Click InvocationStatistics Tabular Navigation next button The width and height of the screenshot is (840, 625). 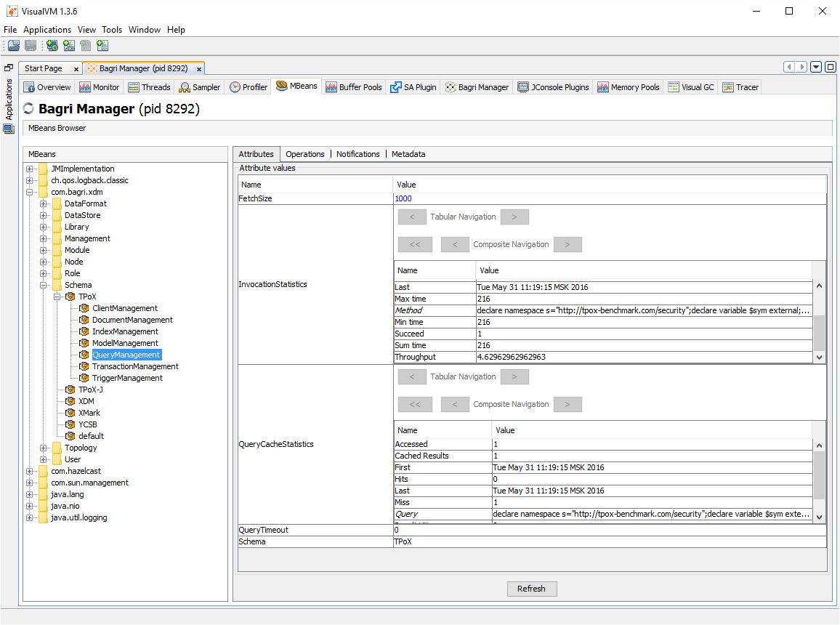click(514, 217)
